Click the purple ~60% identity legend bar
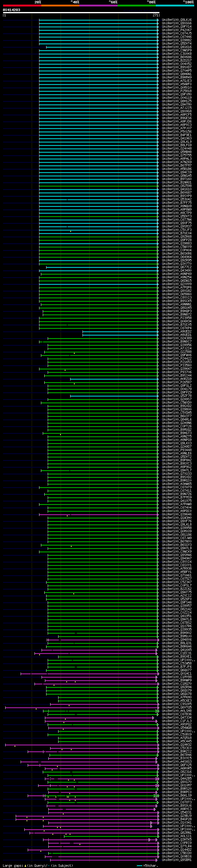This screenshot has width=197, height=868. [98, 6]
